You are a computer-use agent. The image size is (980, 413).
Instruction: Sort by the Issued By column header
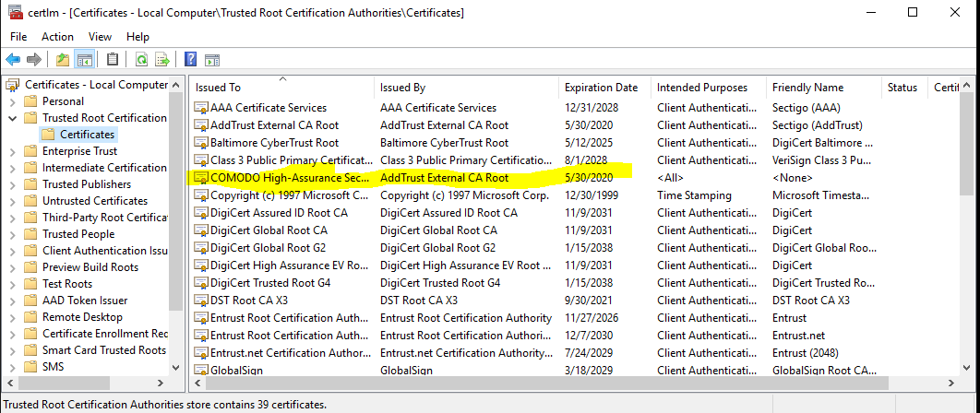(x=466, y=88)
